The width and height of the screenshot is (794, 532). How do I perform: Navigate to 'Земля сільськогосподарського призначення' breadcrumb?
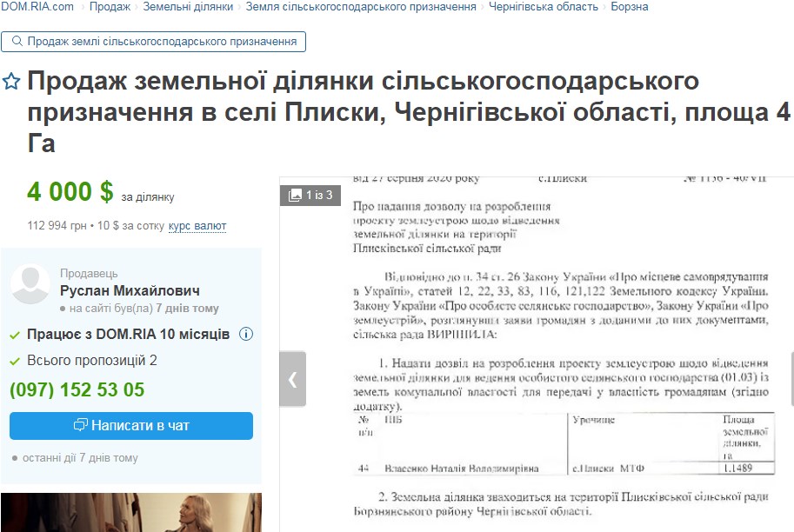[x=361, y=7]
